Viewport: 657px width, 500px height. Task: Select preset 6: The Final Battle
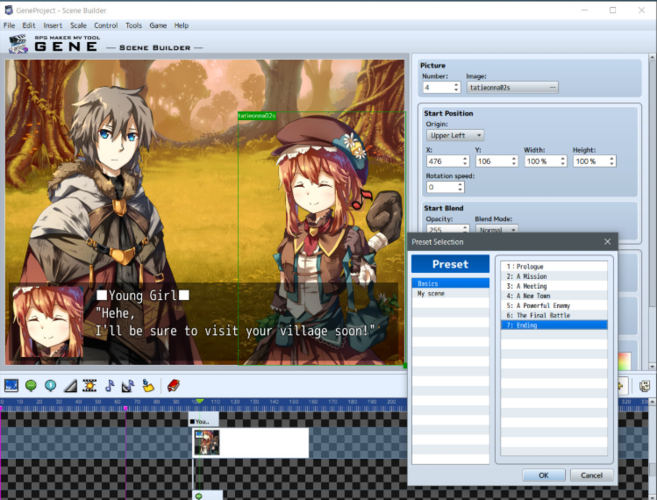[x=554, y=315]
